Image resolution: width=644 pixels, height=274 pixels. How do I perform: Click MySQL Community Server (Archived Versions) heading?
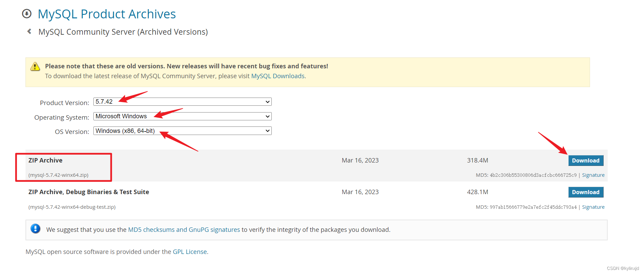pos(123,32)
